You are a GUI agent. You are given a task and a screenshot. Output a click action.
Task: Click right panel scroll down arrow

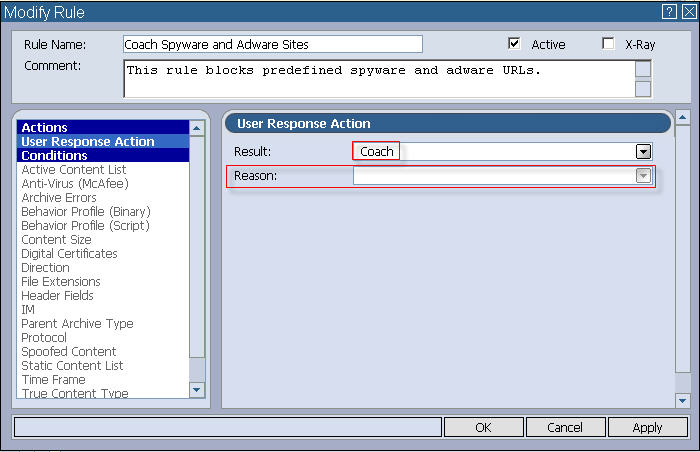tap(683, 400)
